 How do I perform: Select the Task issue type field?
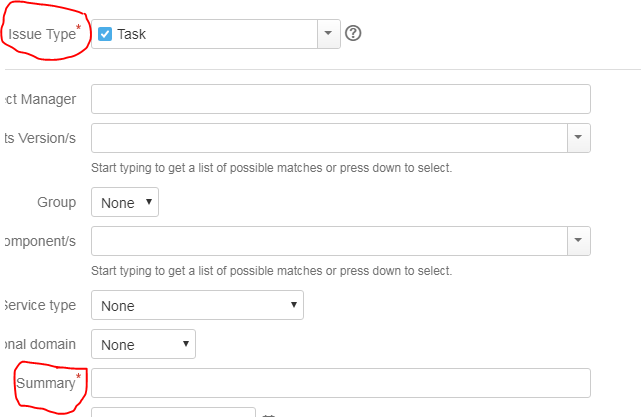216,34
